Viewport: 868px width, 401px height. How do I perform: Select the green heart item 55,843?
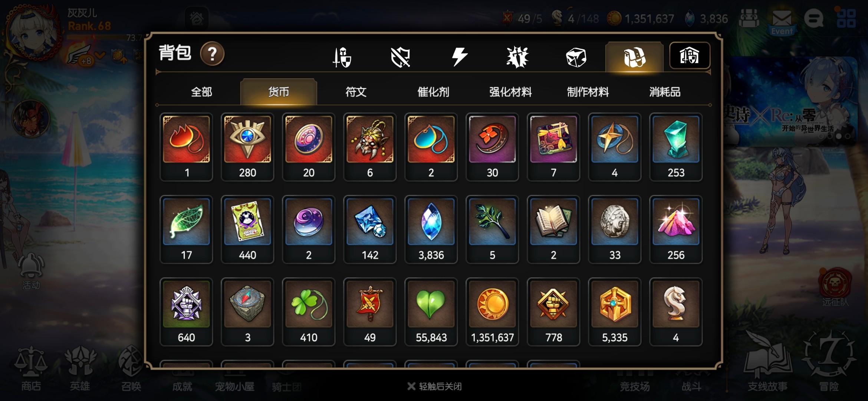click(x=431, y=312)
